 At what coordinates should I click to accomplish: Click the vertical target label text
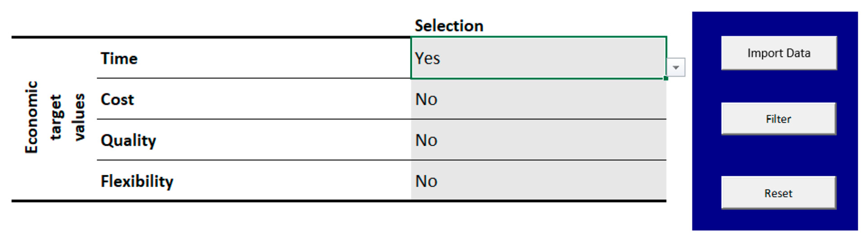tap(56, 117)
